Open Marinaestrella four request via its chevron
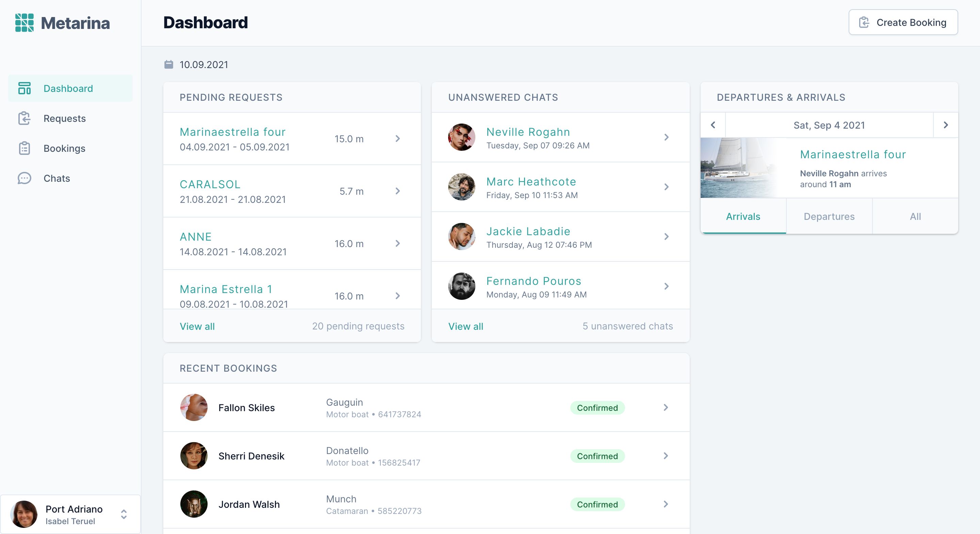Screen dimensions: 980x534 397,139
